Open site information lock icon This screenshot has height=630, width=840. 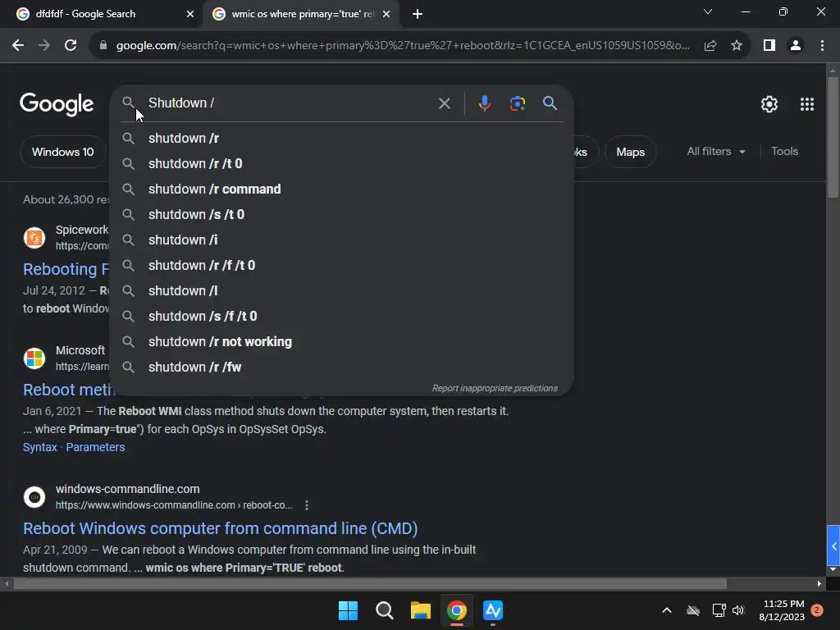103,46
